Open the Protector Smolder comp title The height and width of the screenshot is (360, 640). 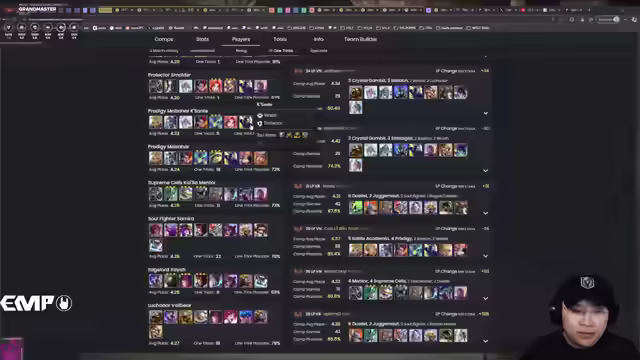(x=169, y=75)
